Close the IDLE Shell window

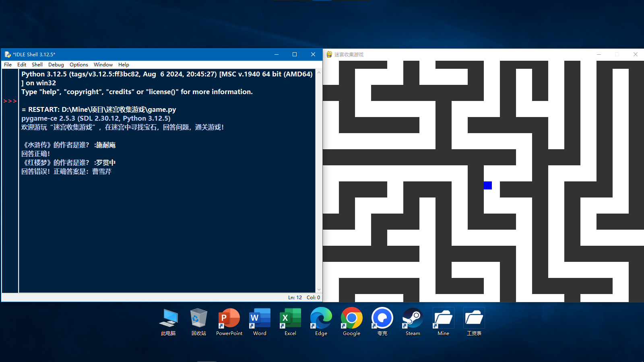pyautogui.click(x=313, y=54)
